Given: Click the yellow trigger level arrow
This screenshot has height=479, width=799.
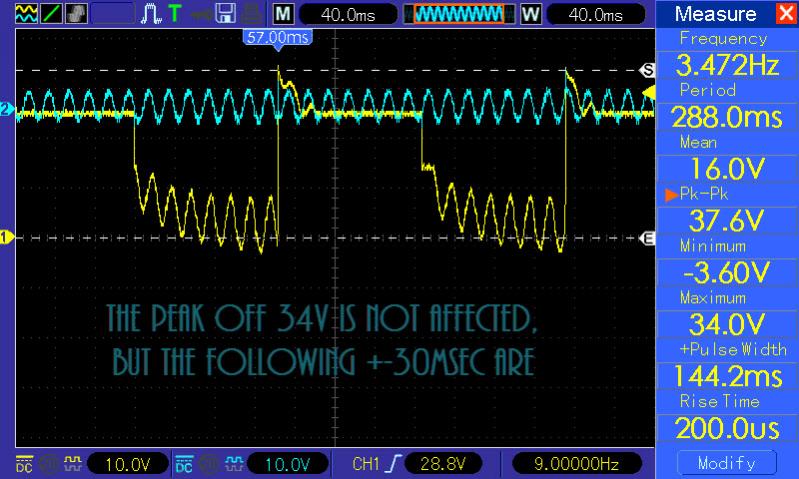Looking at the screenshot, I should [x=648, y=93].
